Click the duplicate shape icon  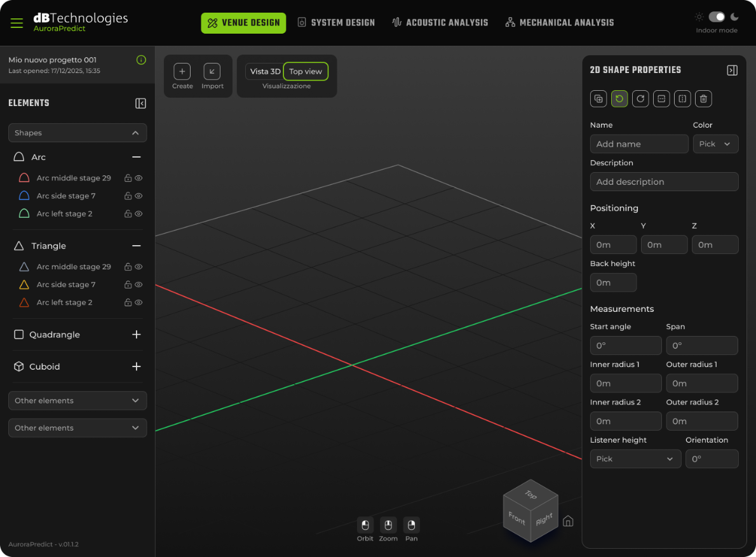[x=598, y=99]
